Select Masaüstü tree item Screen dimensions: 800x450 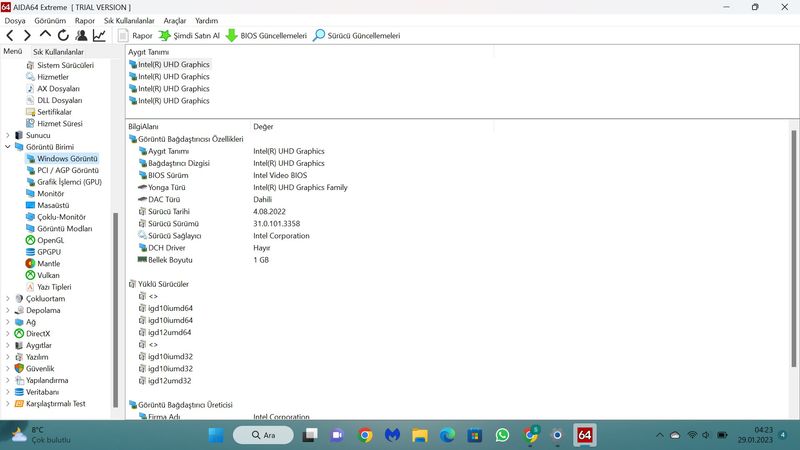coord(47,205)
